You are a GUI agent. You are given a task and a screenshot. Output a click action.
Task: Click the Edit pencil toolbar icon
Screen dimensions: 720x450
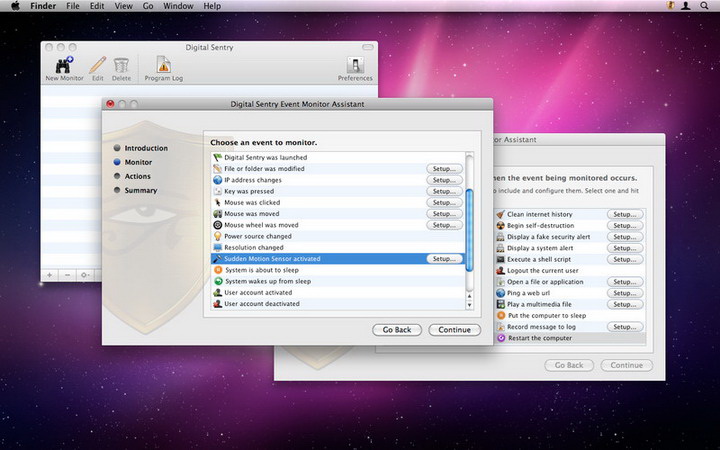point(98,64)
